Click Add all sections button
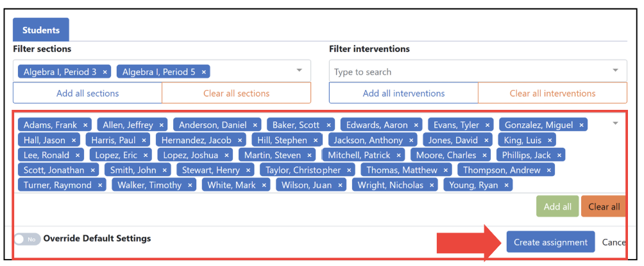The image size is (644, 266). 87,93
